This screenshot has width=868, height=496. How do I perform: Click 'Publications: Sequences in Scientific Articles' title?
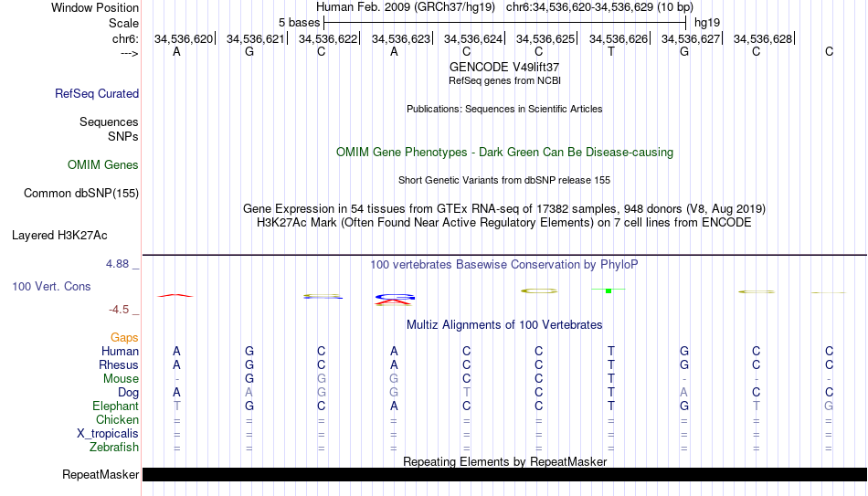(x=504, y=109)
